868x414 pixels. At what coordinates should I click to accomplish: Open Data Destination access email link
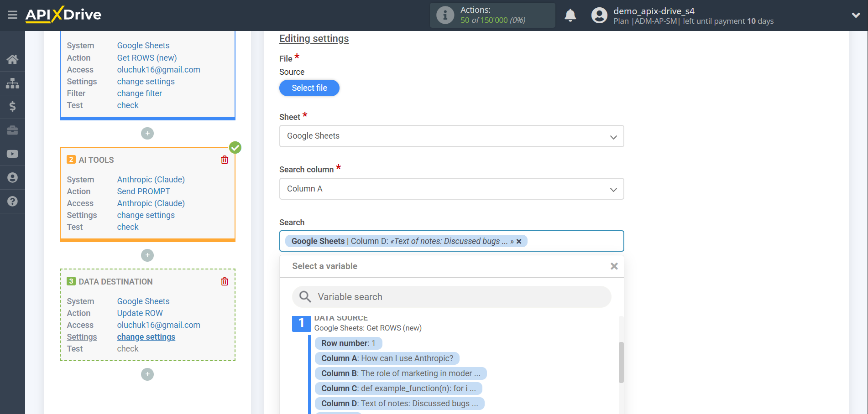(x=159, y=325)
